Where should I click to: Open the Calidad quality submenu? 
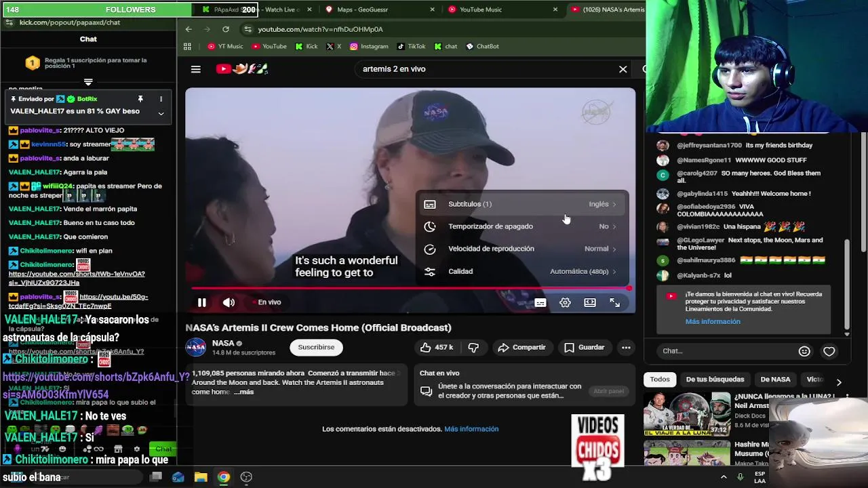coord(521,271)
